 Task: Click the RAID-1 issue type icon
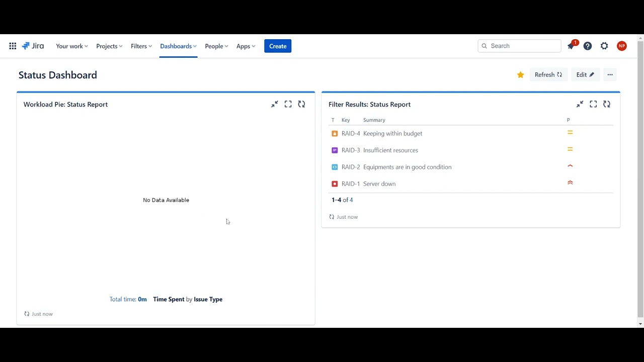tap(335, 184)
